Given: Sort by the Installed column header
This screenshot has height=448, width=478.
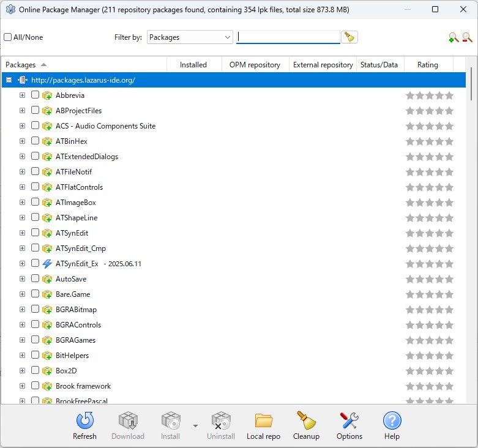Looking at the screenshot, I should [193, 65].
